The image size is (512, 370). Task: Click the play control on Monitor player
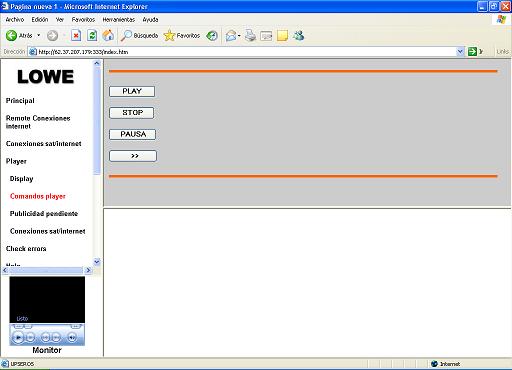18,337
